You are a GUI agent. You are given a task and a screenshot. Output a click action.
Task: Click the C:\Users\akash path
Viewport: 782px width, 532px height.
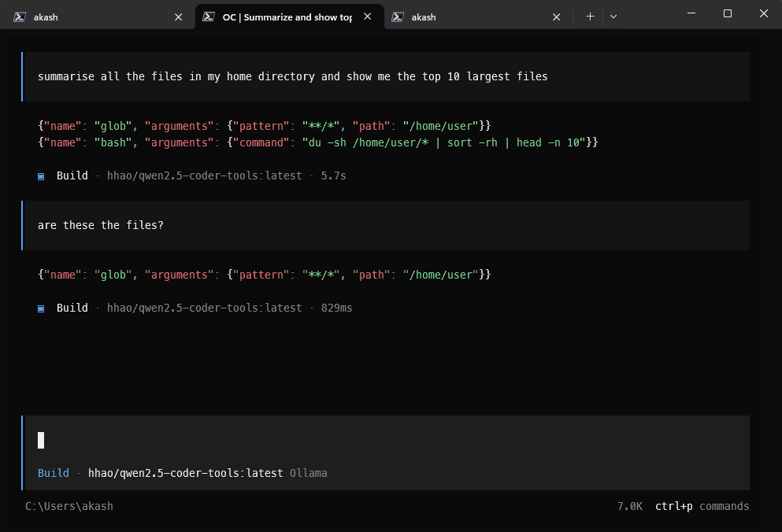coord(69,506)
